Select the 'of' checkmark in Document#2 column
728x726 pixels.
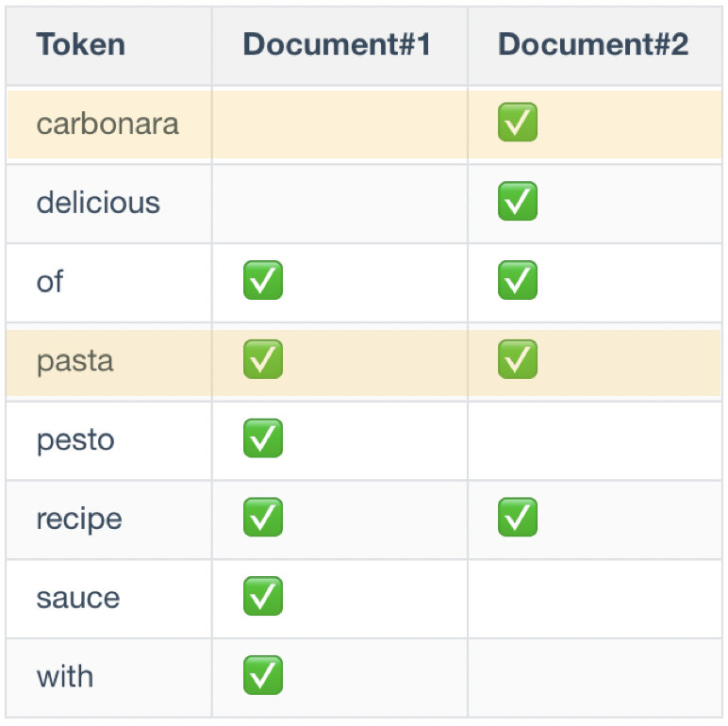pos(517,280)
